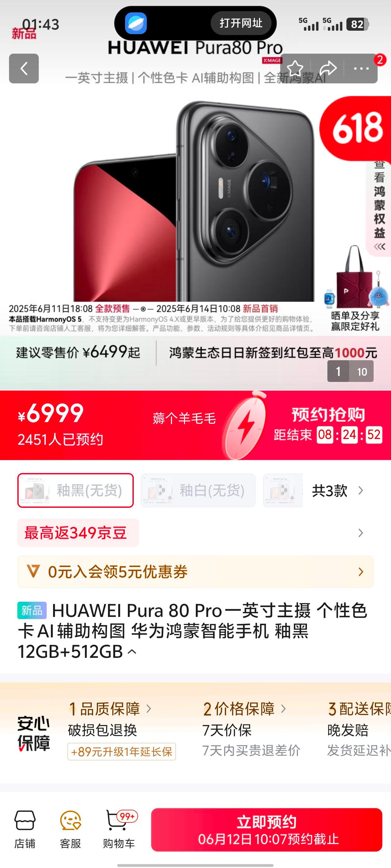Tap the browser app icon in top pill
The image size is (391, 868).
136,23
